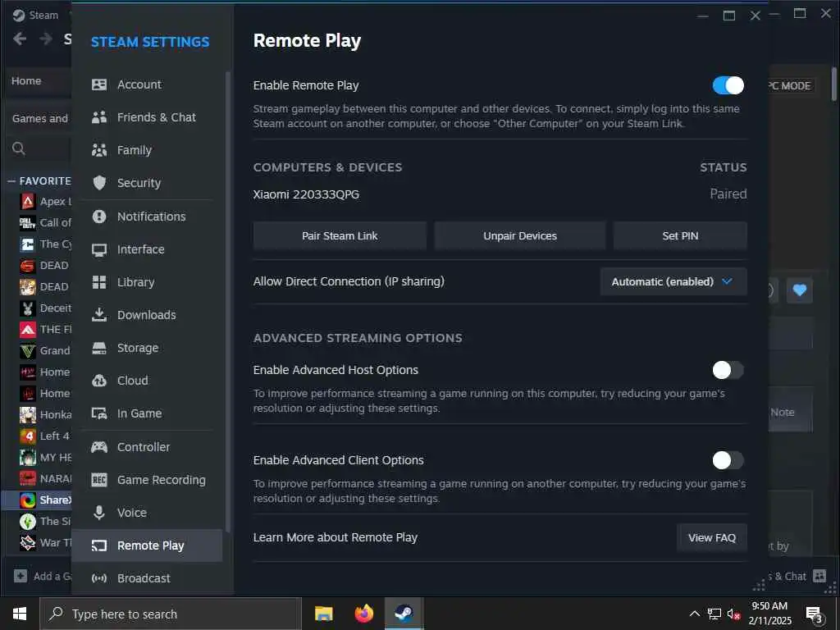Click the taskbar clock showing 9:50 AM

point(769,614)
